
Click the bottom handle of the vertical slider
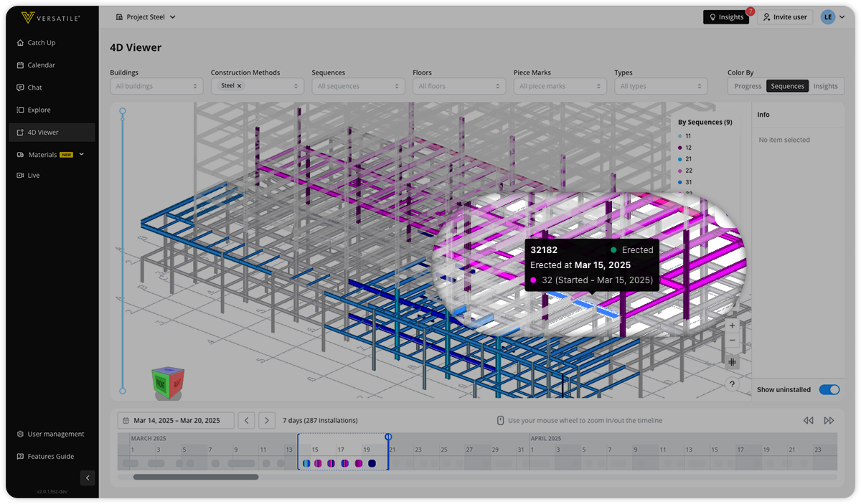[123, 391]
